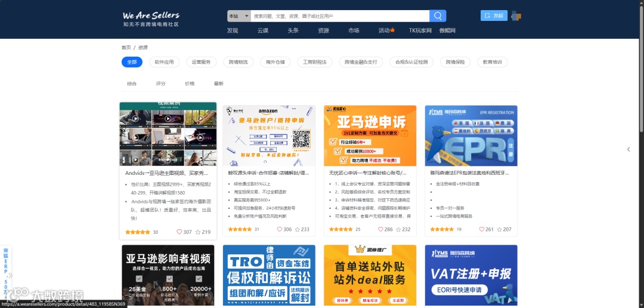The height and width of the screenshot is (308, 644).
Task: Open the 无忧匠心申诉 title link
Action: tap(369, 173)
